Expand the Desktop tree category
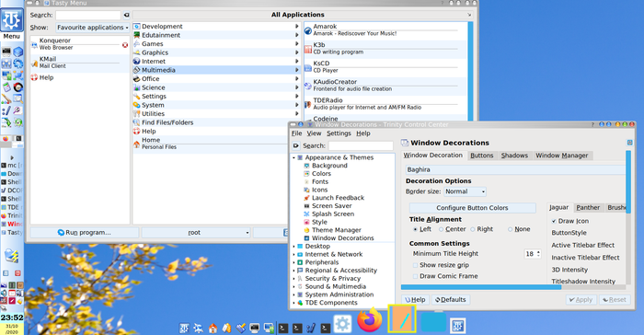The height and width of the screenshot is (335, 644). point(293,247)
